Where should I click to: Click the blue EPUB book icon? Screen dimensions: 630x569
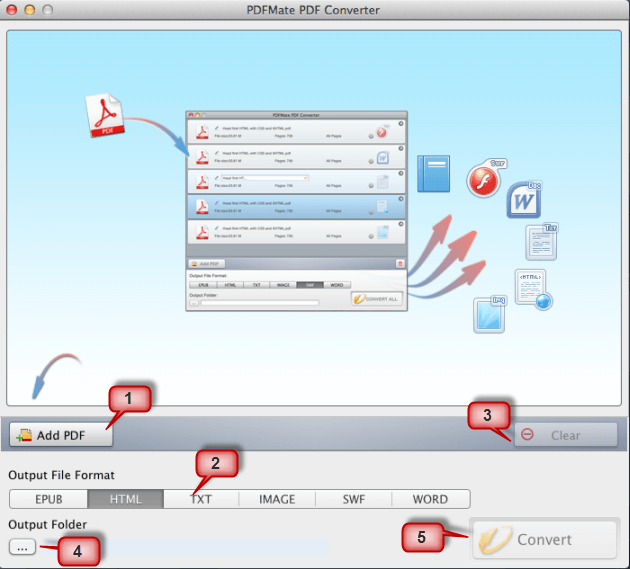coord(434,174)
